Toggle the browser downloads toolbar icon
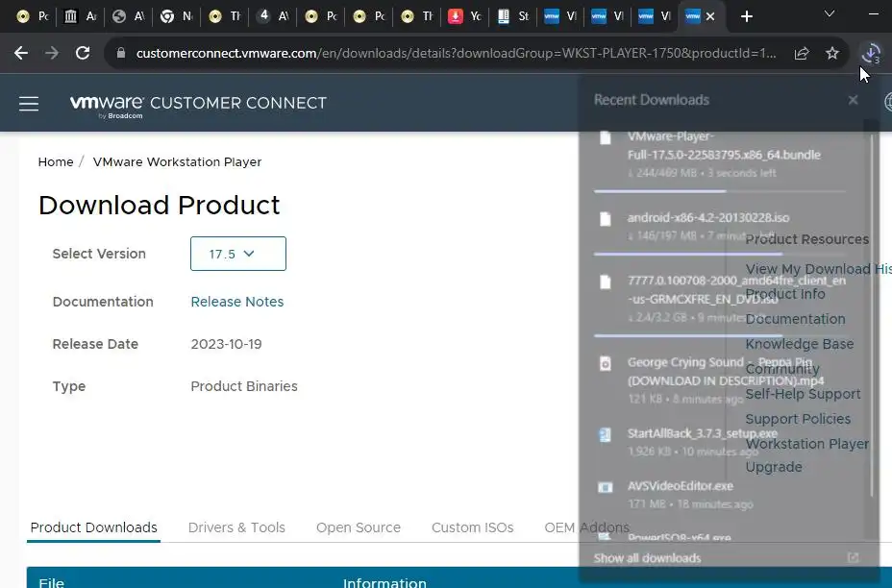The image size is (892, 588). [x=871, y=54]
